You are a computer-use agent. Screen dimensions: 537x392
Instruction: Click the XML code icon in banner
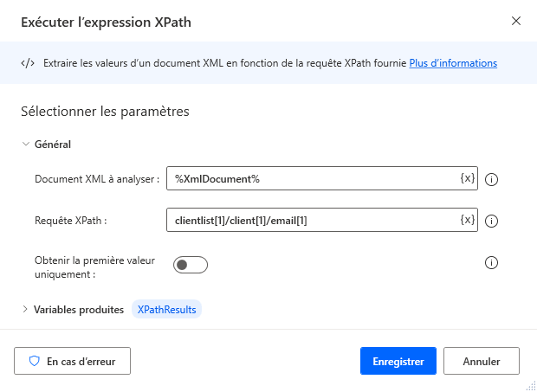pos(28,63)
